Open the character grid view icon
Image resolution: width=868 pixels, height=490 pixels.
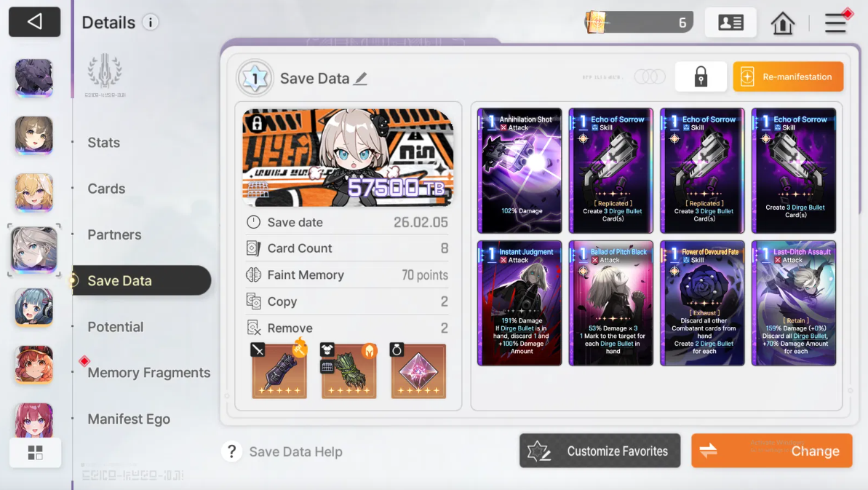coord(35,453)
